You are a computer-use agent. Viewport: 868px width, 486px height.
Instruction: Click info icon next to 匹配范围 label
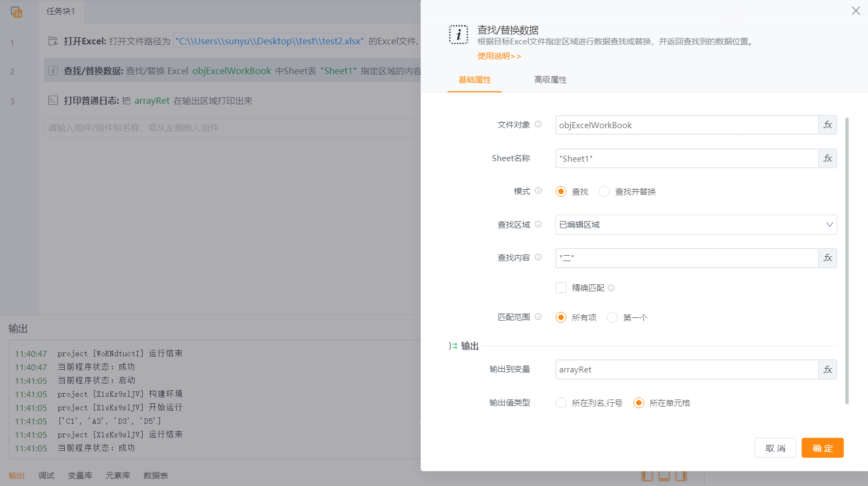pos(538,317)
